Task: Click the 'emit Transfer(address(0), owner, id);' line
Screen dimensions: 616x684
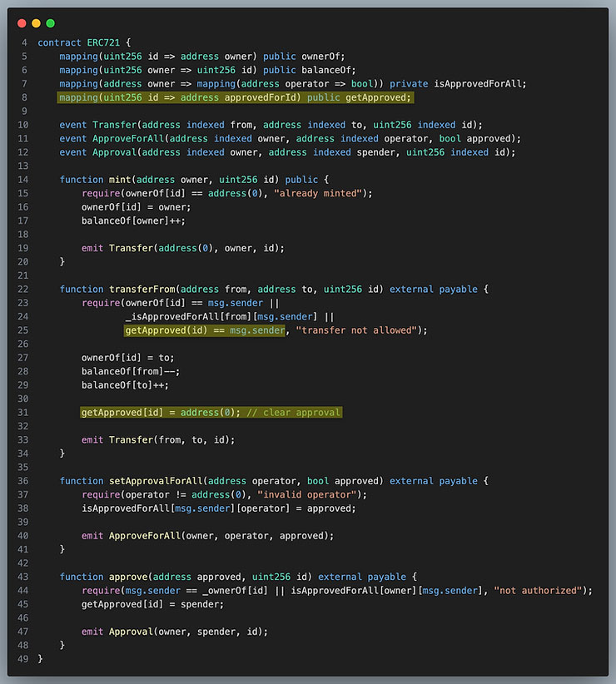Action: point(183,248)
